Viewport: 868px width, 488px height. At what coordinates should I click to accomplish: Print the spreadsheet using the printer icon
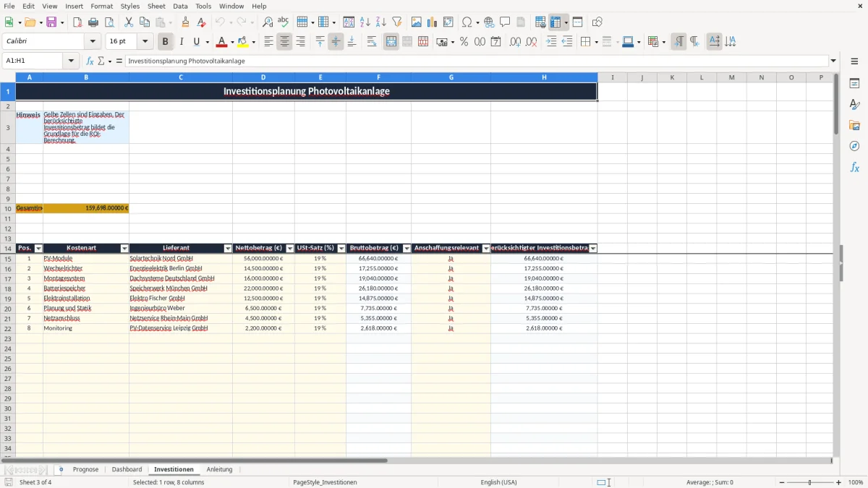click(93, 22)
